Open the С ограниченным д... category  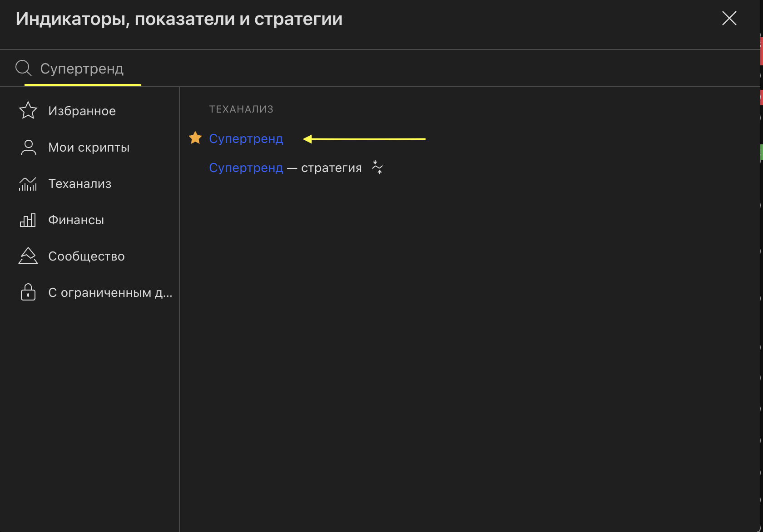click(x=110, y=293)
